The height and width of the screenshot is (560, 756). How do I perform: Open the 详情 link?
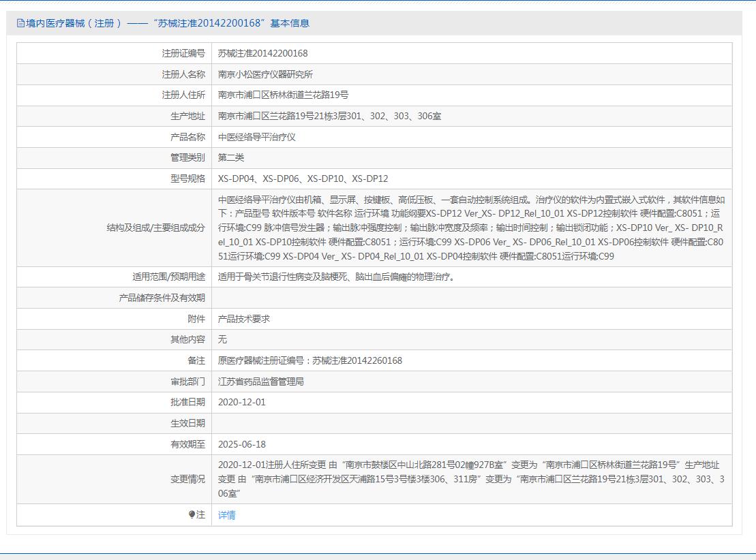point(226,515)
